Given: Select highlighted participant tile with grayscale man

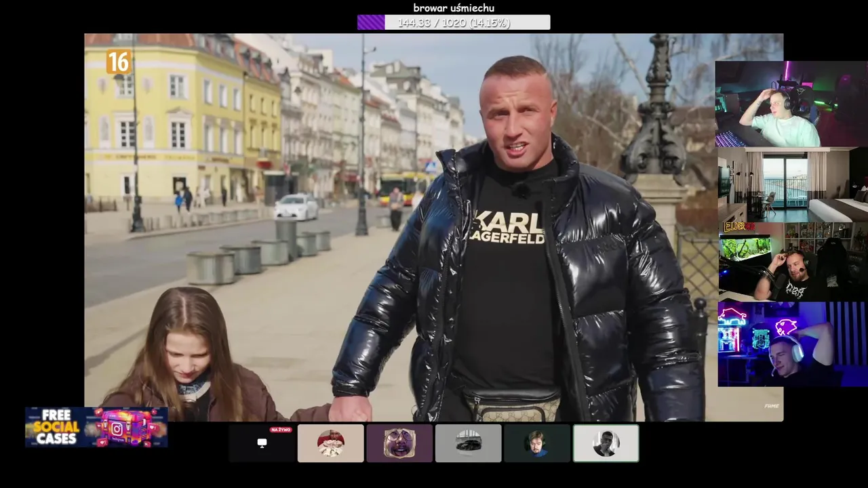Looking at the screenshot, I should [x=606, y=443].
